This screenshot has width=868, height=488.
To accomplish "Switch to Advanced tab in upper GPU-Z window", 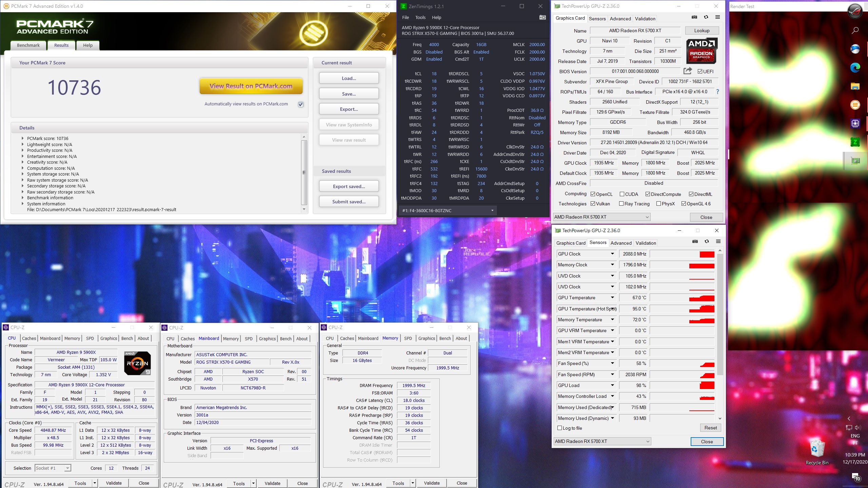I will (620, 19).
